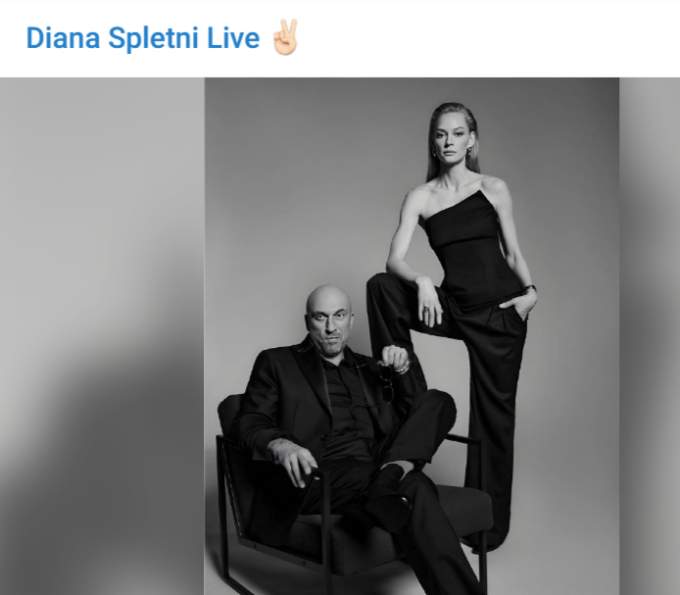Screen dimensions: 680x595
Task: Click the black armchair frame in photo
Action: point(230,512)
